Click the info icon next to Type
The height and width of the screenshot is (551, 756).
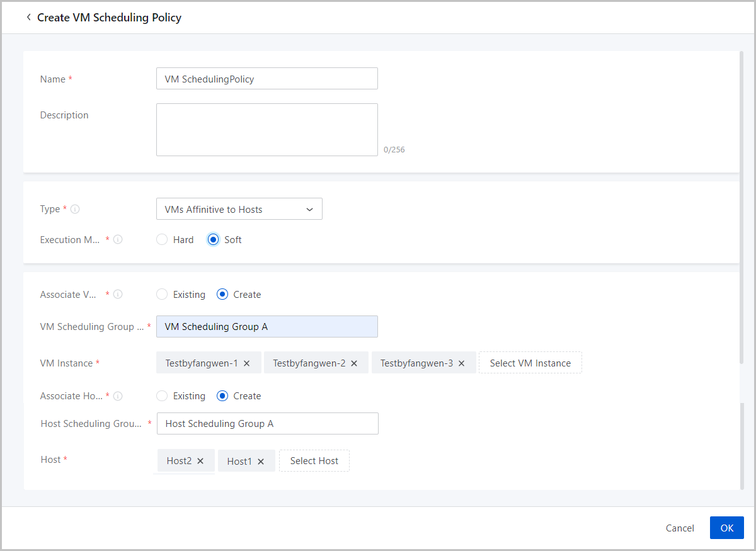click(x=75, y=209)
